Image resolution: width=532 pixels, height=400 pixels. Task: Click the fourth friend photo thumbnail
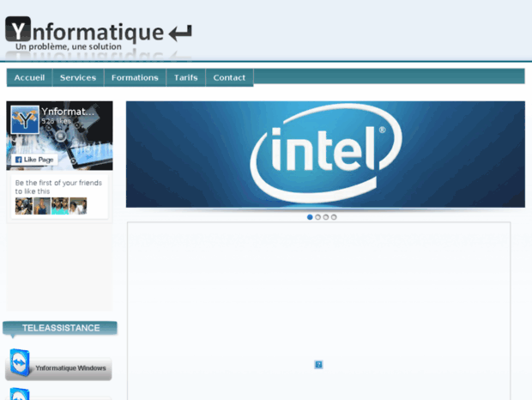coord(78,206)
